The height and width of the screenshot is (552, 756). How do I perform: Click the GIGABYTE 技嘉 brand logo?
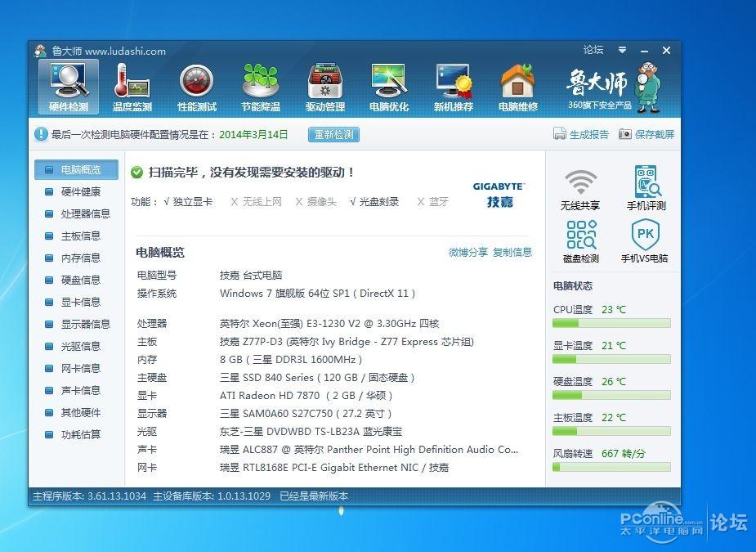499,195
